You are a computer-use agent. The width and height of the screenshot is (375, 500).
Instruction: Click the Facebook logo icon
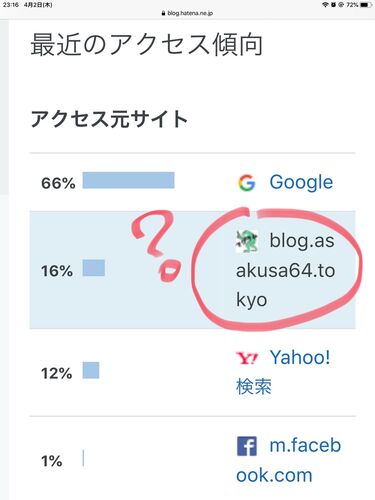(247, 446)
